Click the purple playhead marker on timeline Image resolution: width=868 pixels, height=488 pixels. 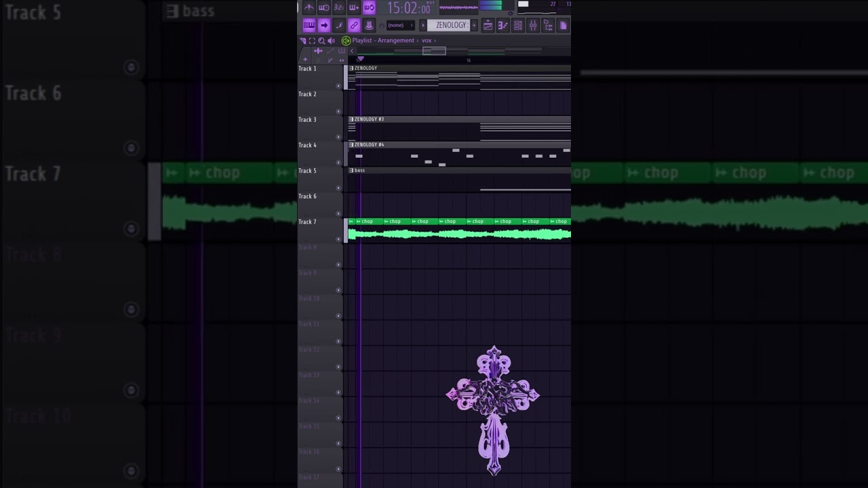click(361, 59)
